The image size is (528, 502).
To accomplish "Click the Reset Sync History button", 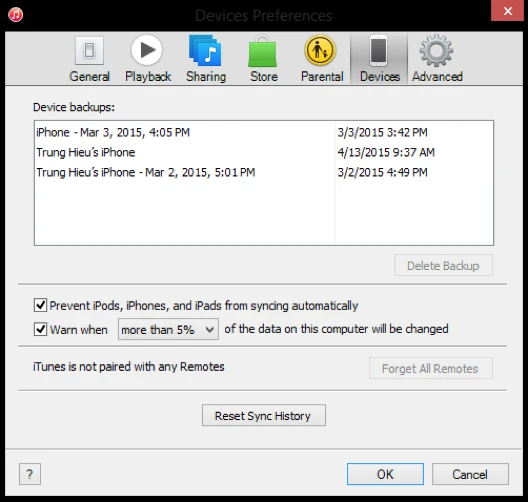I will (x=264, y=415).
